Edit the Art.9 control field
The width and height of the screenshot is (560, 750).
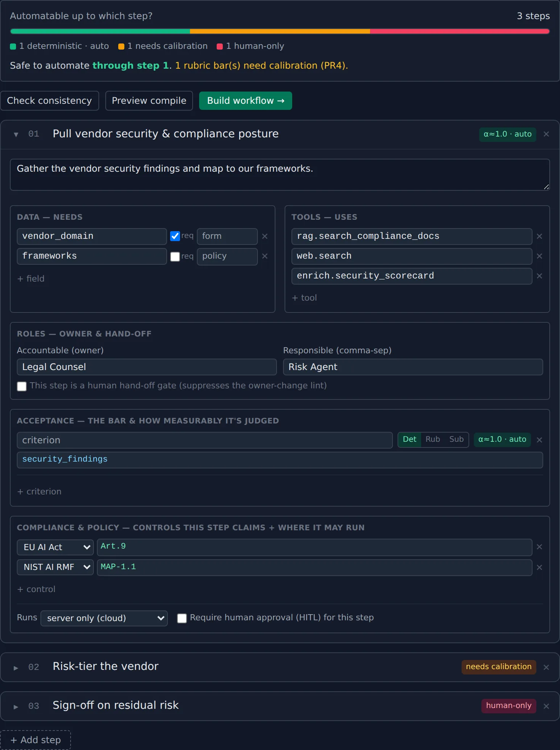click(x=315, y=547)
